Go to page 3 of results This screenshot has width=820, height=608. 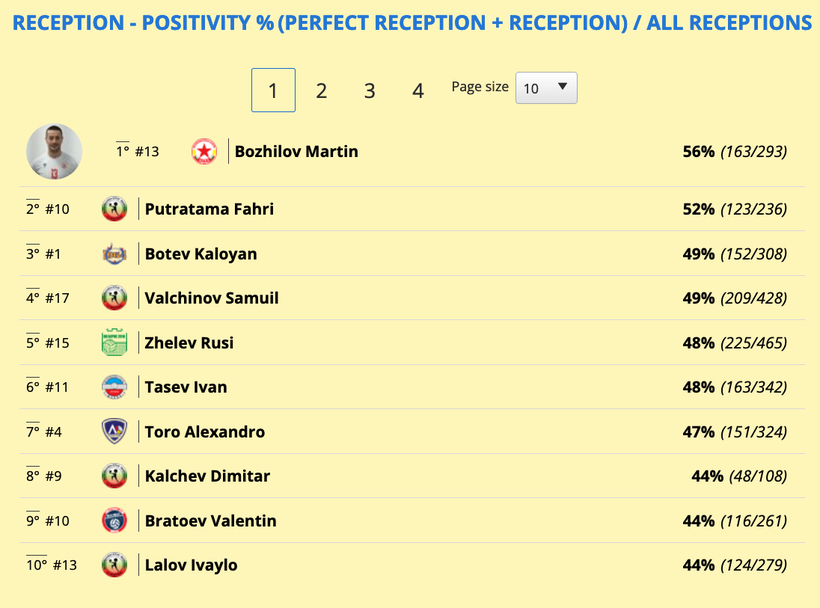pyautogui.click(x=369, y=91)
